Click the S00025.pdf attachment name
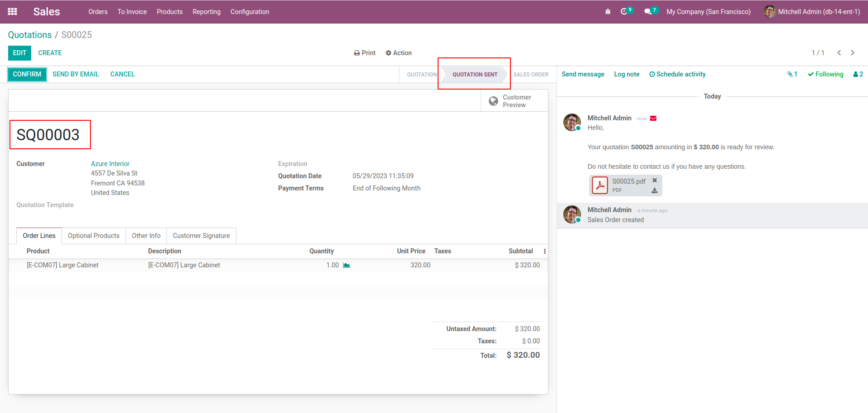 629,181
